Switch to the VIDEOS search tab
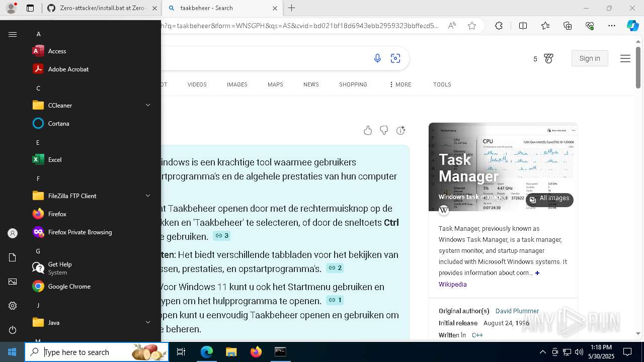 tap(197, 84)
